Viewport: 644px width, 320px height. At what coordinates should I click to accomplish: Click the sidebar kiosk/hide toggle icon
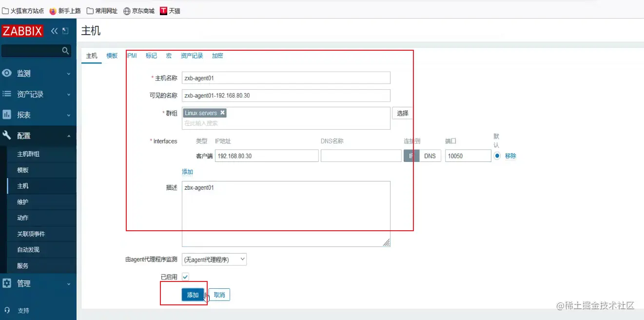[x=66, y=31]
